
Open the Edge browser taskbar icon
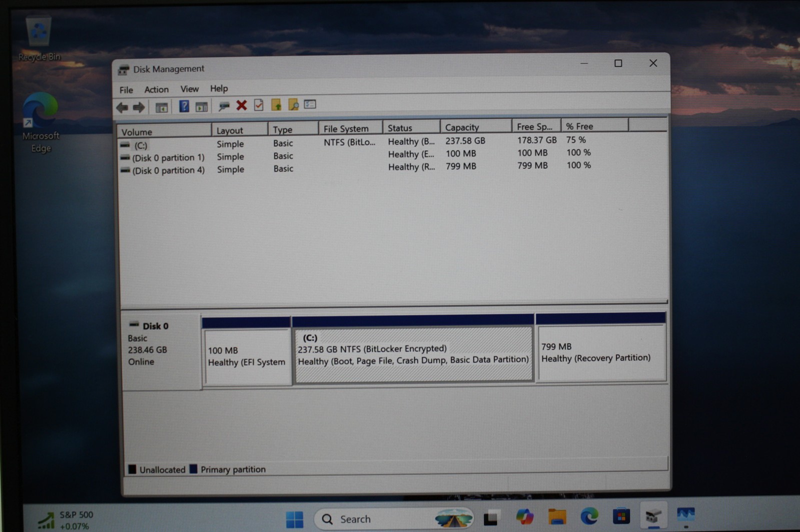pos(589,516)
